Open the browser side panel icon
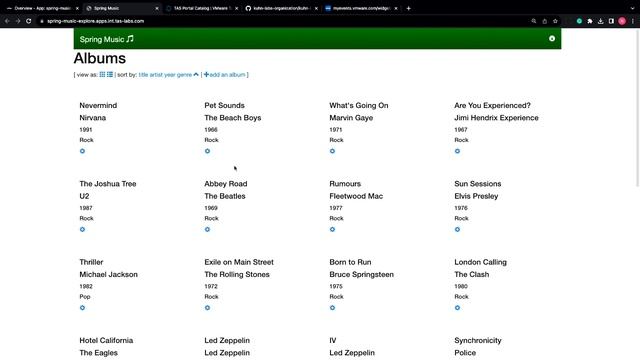 (611, 21)
